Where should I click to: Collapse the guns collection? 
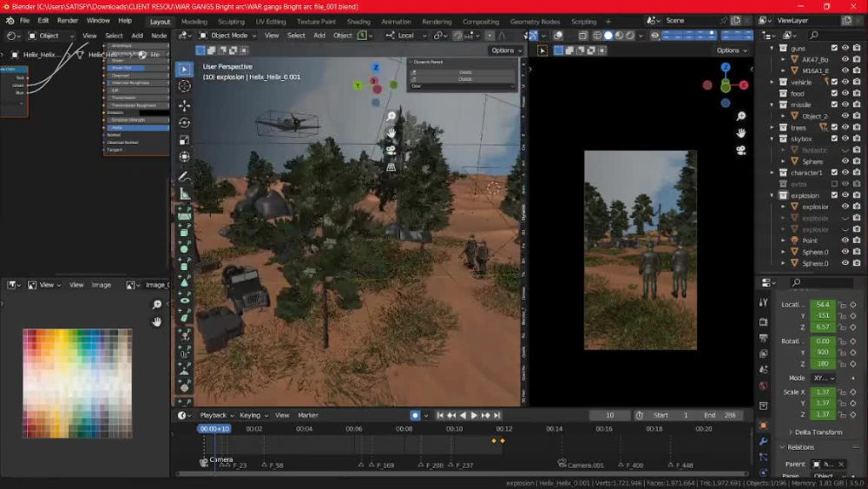[773, 48]
